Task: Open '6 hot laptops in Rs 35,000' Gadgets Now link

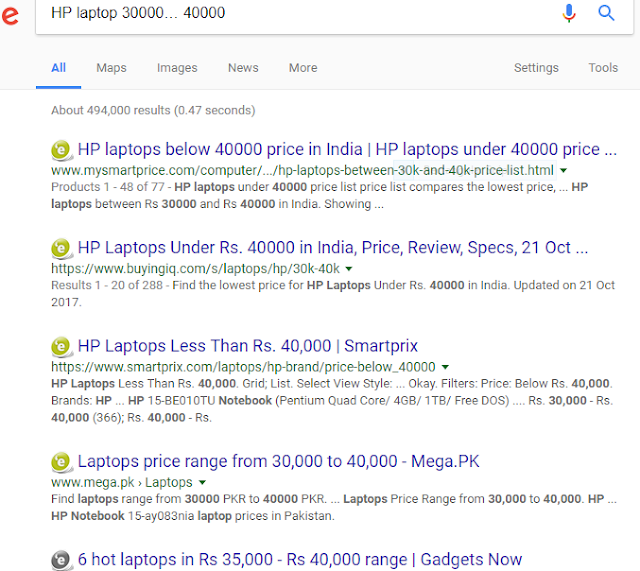Action: (300, 560)
